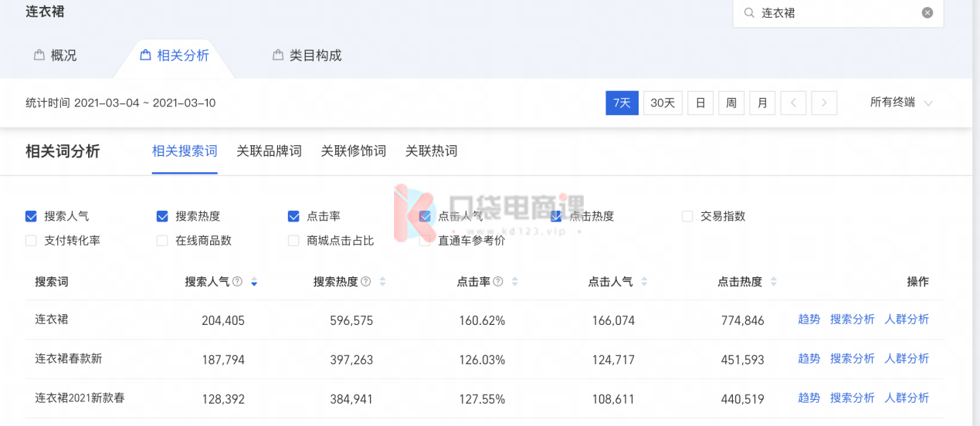980x426 pixels.
Task: Sort by 搜索人气 column arrows
Action: click(254, 282)
